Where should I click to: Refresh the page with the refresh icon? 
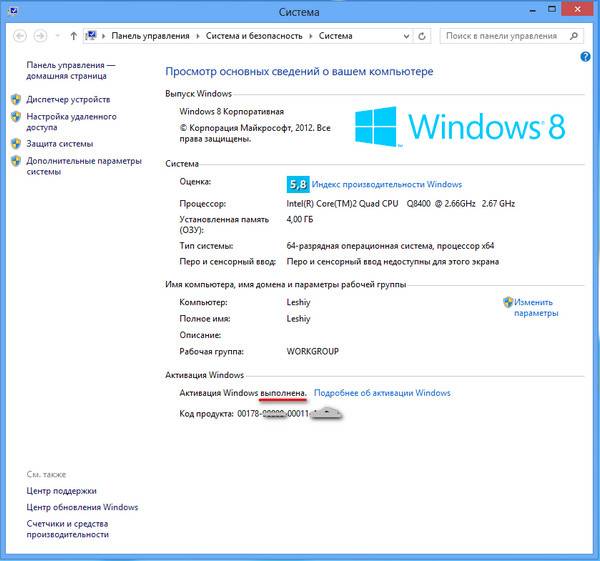click(422, 36)
